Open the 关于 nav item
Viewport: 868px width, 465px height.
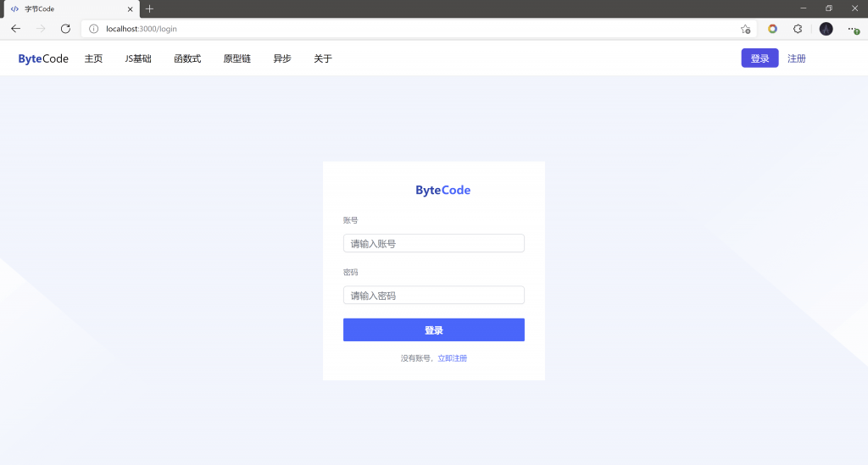323,58
